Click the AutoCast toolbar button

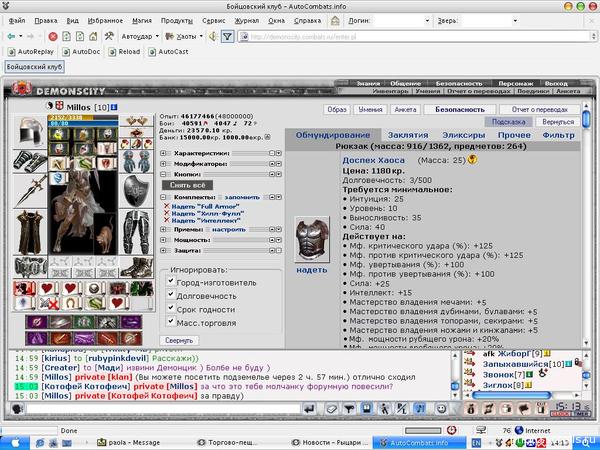(x=168, y=51)
